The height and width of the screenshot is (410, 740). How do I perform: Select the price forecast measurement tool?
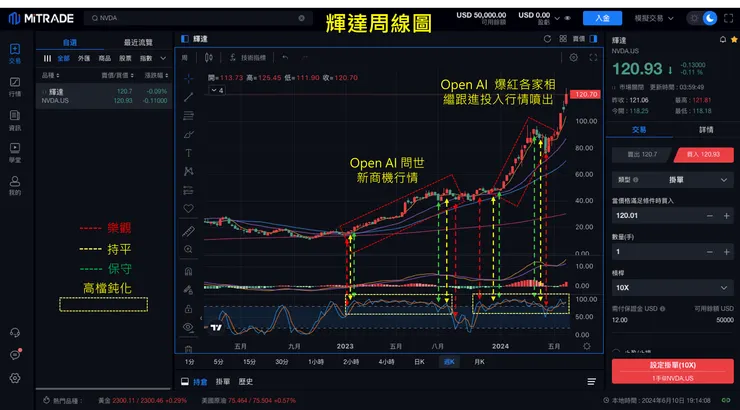click(x=188, y=190)
